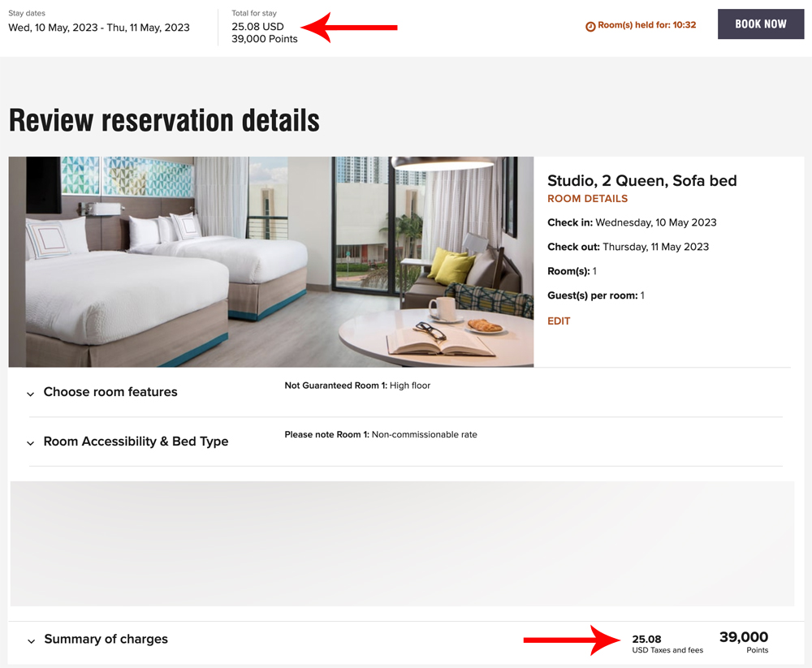Click the chevron beside Room Accessibility & Bed Type

[x=31, y=443]
